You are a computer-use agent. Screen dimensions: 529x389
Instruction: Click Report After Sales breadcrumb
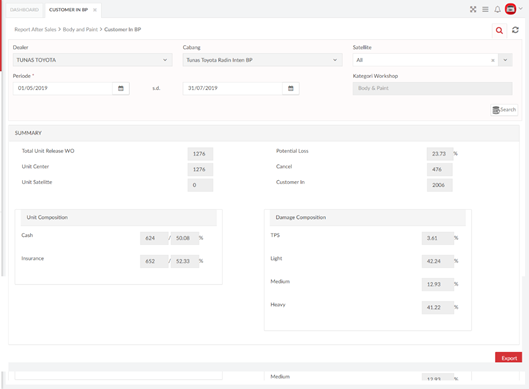35,29
